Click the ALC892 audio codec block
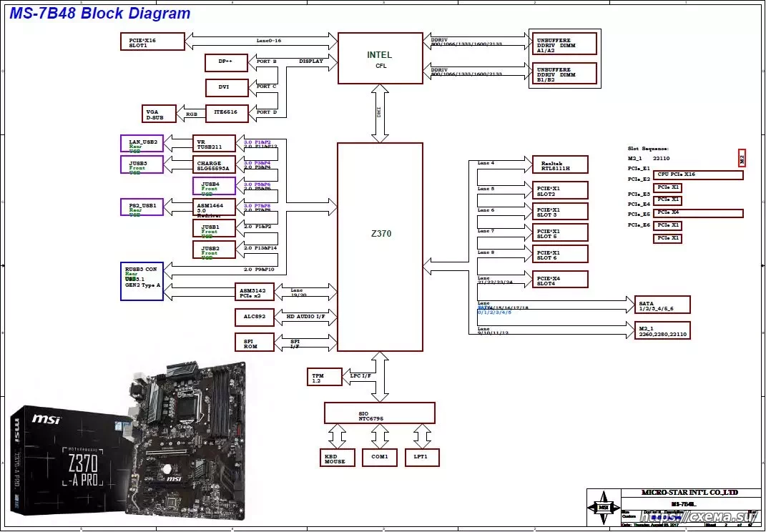 point(255,317)
